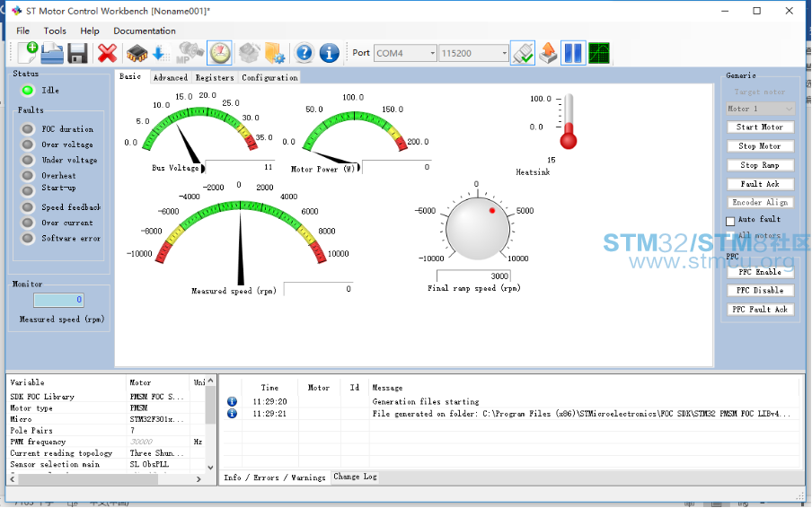Click the final ramp speed knob

(477, 230)
